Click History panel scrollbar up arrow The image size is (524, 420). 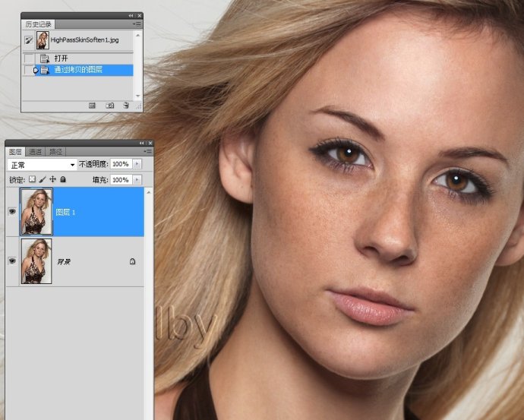(137, 35)
